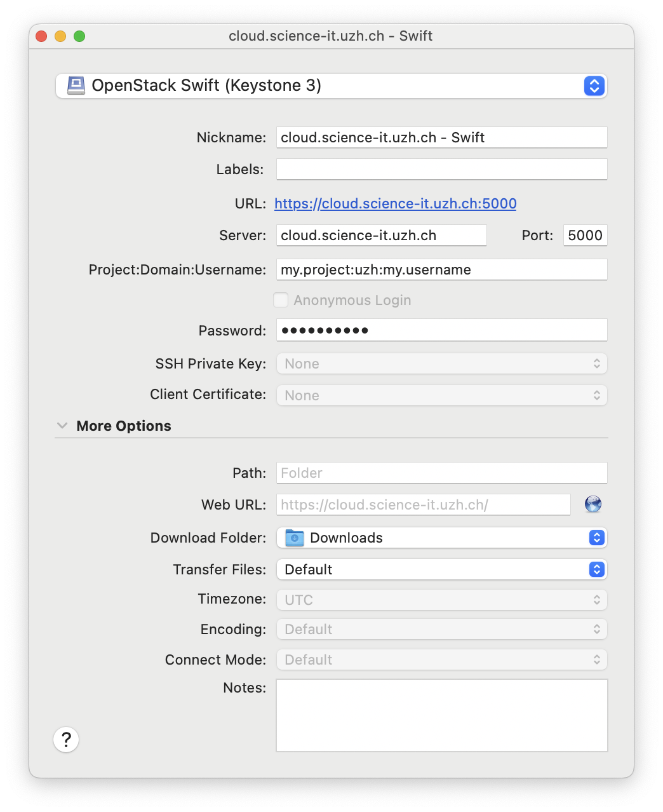Screen dimensions: 663x812
Task: Click the OpenStack Swift drive icon
Action: pos(76,86)
